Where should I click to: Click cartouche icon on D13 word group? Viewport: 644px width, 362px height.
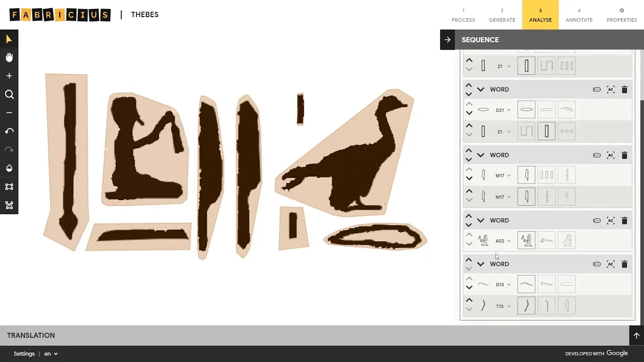597,264
